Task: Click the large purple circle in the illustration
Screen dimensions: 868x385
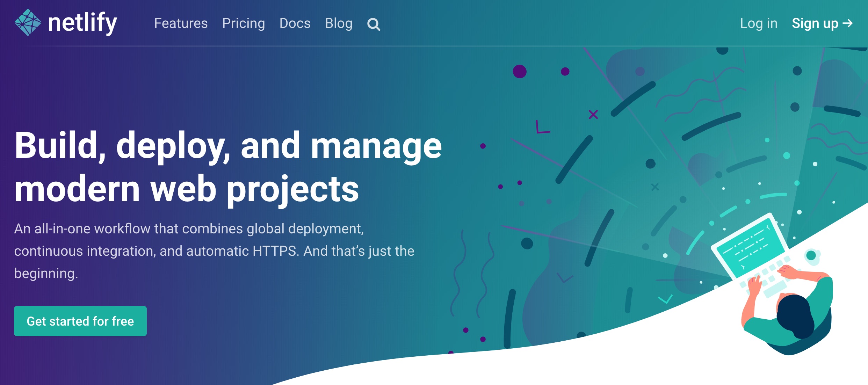Action: [520, 72]
